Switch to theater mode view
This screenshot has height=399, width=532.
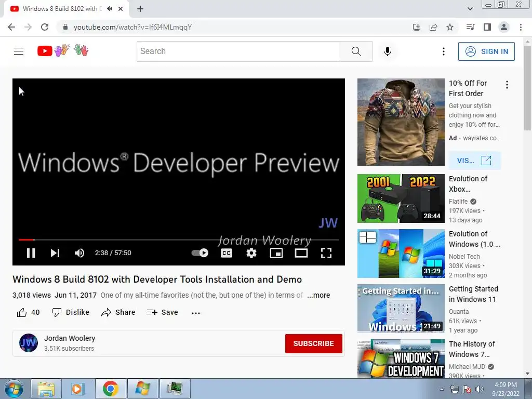pos(301,253)
